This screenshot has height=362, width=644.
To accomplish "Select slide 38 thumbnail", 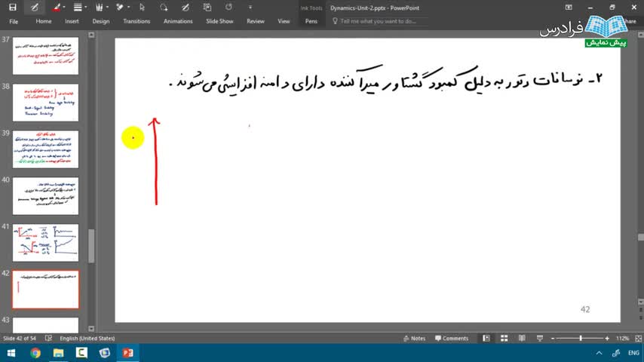I will (45, 103).
